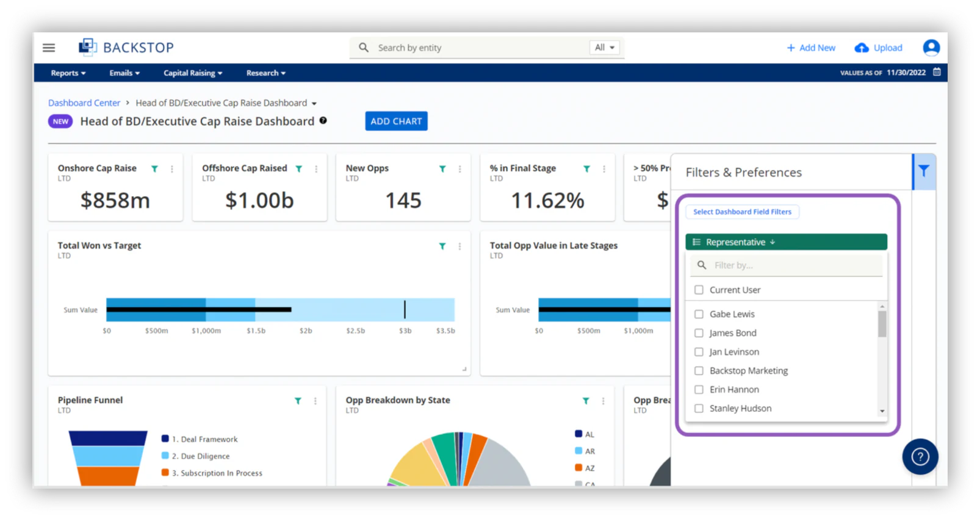Click Select Dashboard Field Filters button
980x521 pixels.
coord(742,212)
